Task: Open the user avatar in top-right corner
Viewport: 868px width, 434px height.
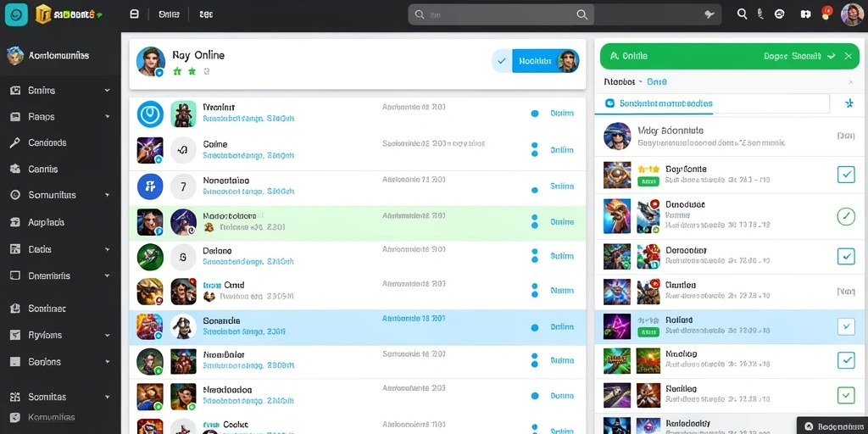Action: point(851,14)
